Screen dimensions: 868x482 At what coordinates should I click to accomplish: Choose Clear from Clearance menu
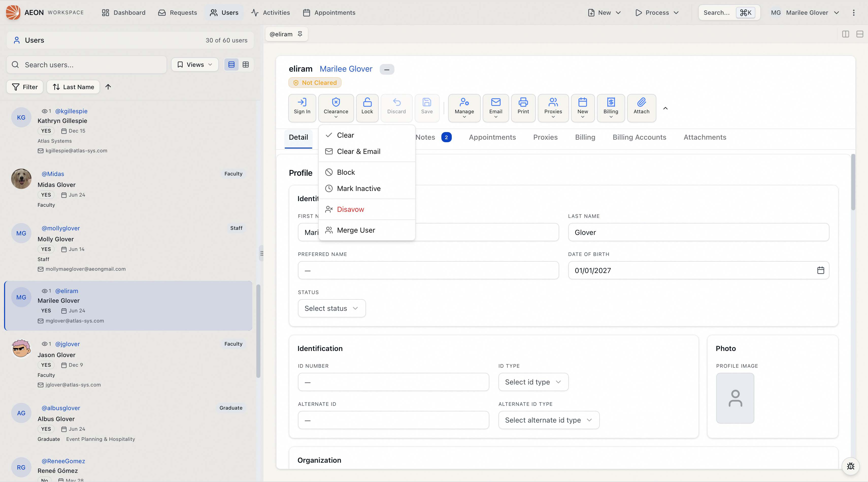(366, 135)
